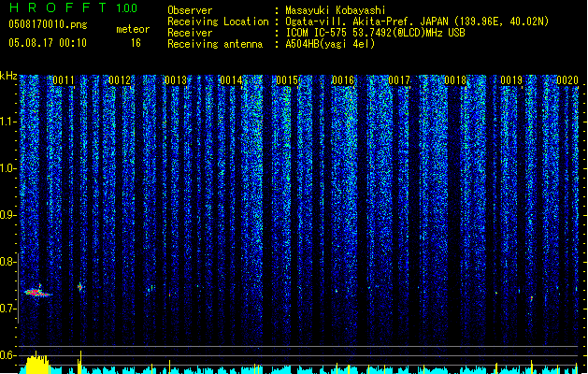588x374 pixels.
Task: Click the observer name Masayuki Kobayashi
Action: (336, 10)
